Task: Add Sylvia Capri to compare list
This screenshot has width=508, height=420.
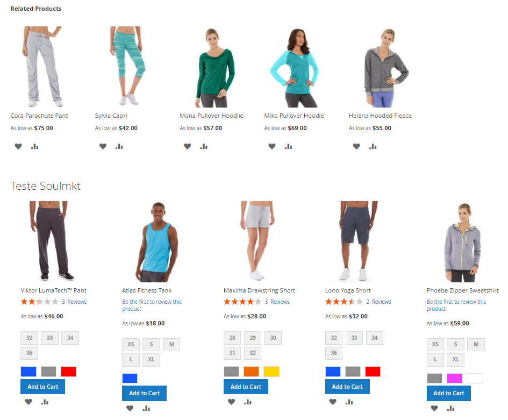Action: coord(119,146)
